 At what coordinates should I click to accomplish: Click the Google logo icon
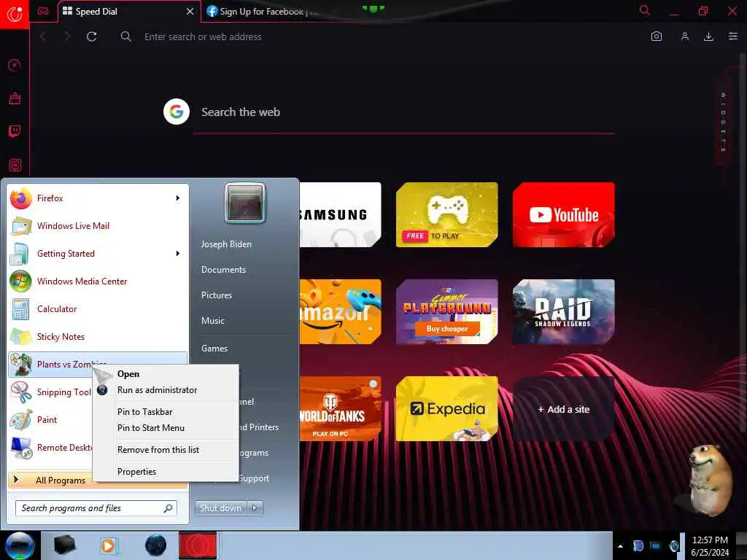[x=177, y=112]
